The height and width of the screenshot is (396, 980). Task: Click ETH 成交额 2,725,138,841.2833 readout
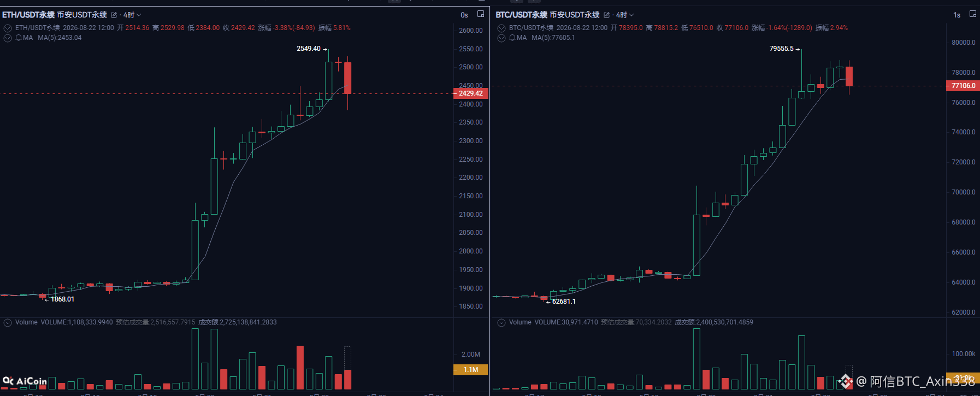(x=238, y=322)
